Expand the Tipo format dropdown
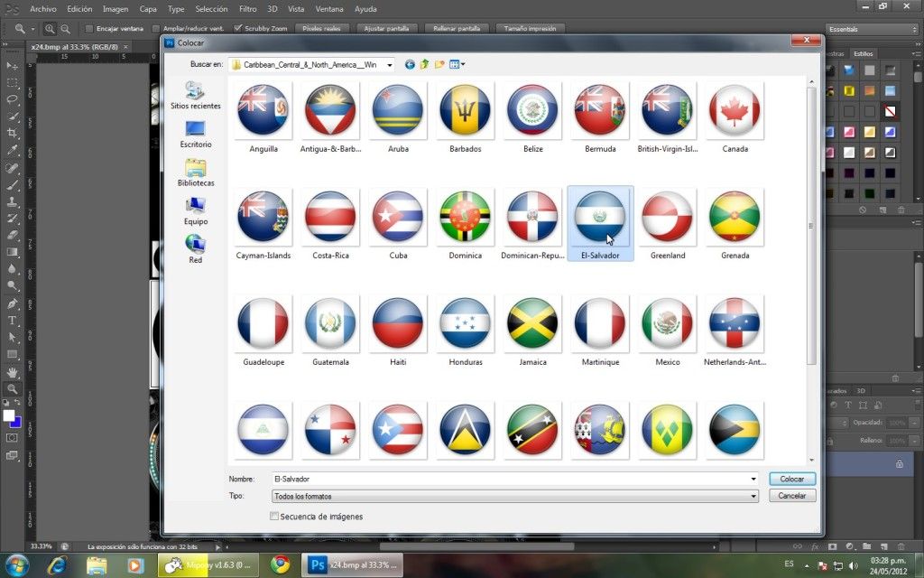 coord(753,496)
